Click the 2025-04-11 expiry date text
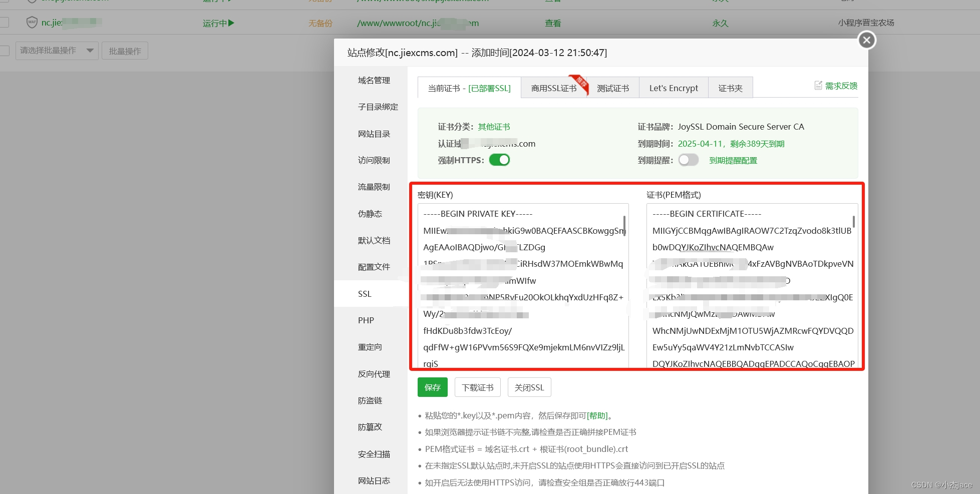980x494 pixels. pos(700,144)
